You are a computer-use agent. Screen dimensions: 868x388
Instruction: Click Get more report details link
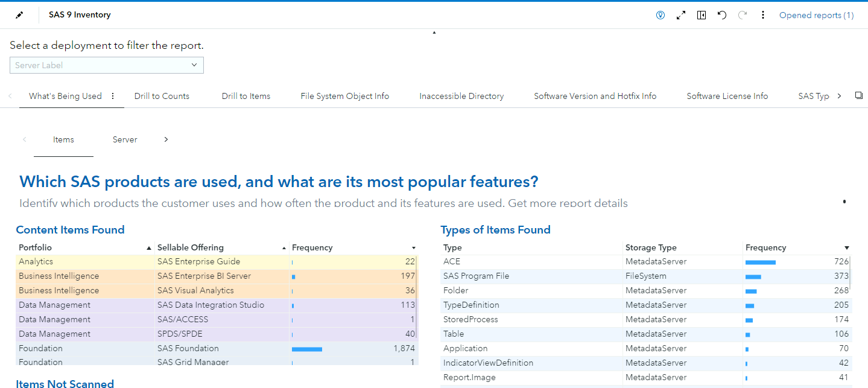coord(568,203)
